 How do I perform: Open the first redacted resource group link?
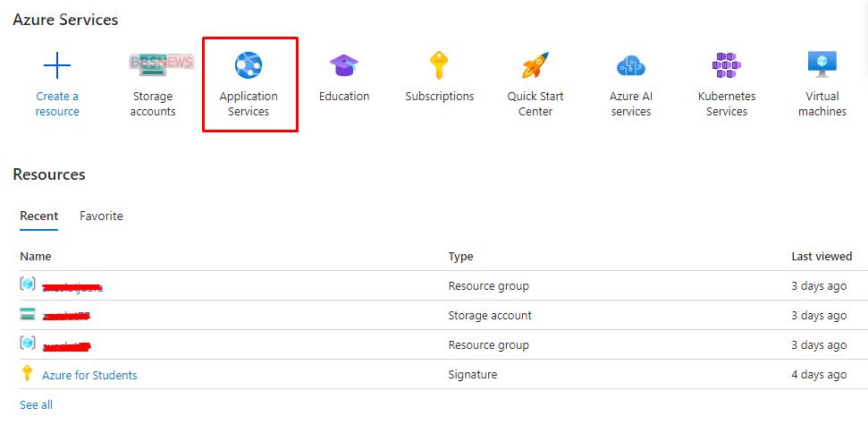point(72,287)
